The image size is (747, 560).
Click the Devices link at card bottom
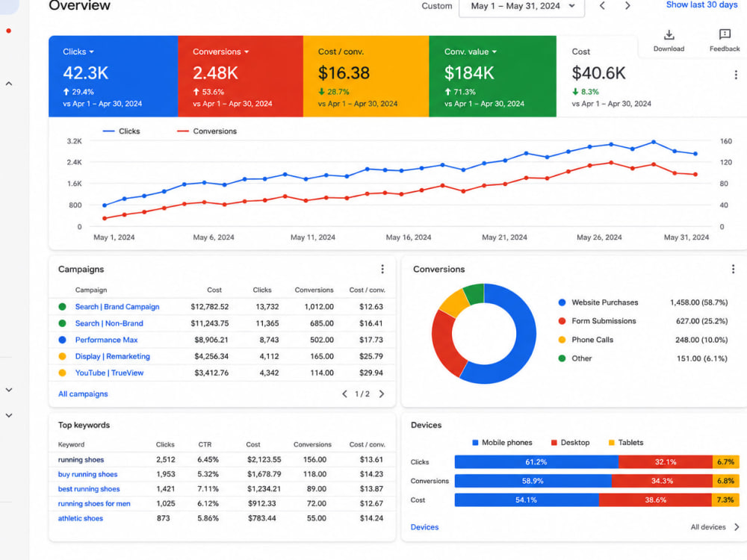[x=424, y=527]
